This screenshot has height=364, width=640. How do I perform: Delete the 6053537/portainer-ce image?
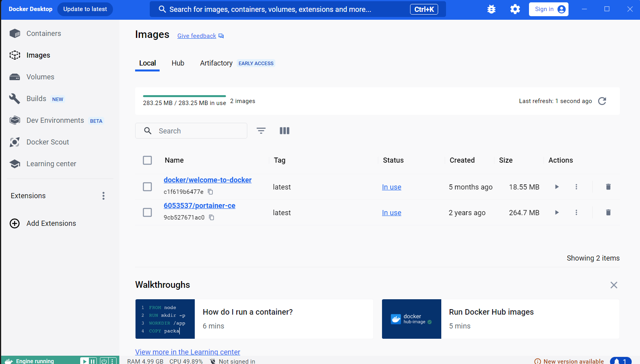point(608,212)
